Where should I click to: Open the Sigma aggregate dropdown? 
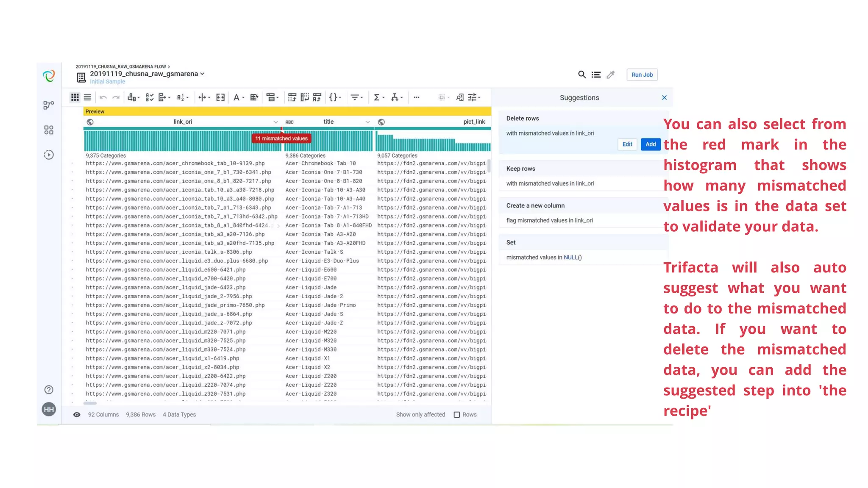coord(379,97)
